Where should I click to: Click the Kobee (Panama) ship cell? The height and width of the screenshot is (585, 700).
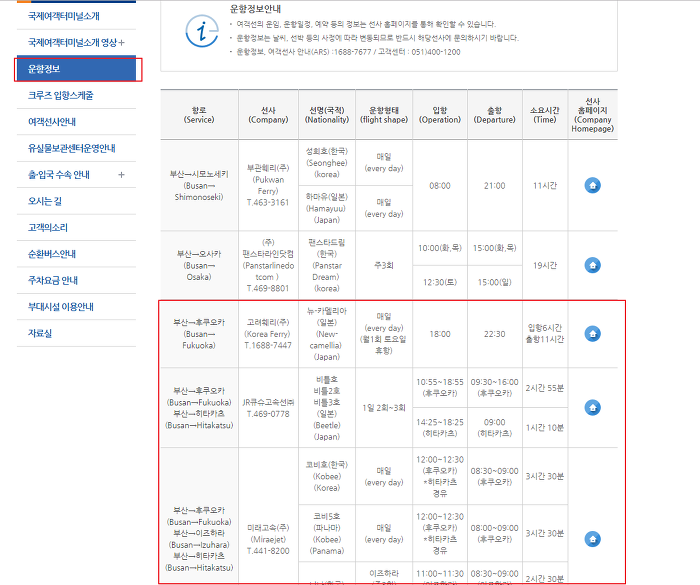327,533
